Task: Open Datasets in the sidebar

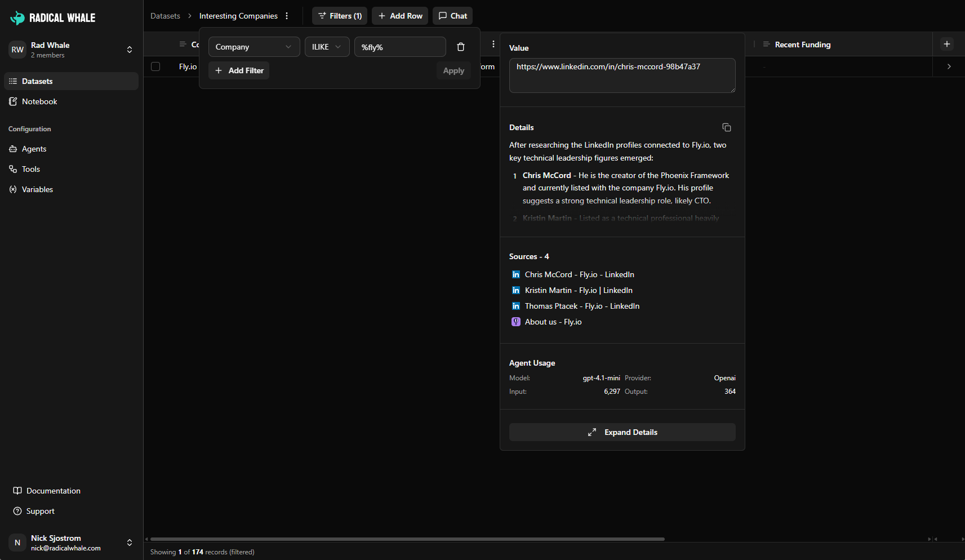Action: [71, 81]
